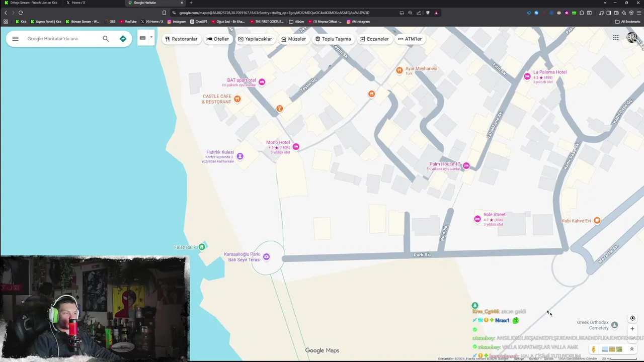Open the ChatGPT bookmark
This screenshot has height=362, width=644.
coord(199,22)
